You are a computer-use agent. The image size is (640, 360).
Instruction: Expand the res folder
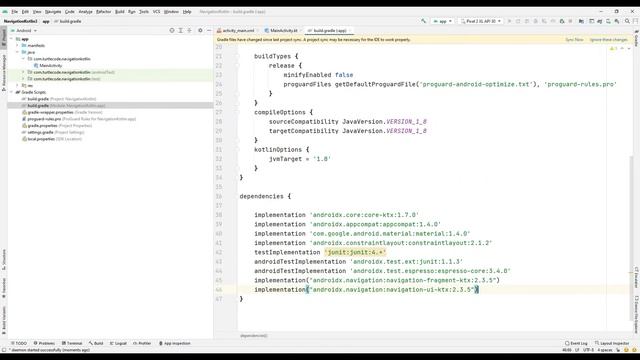(x=18, y=85)
